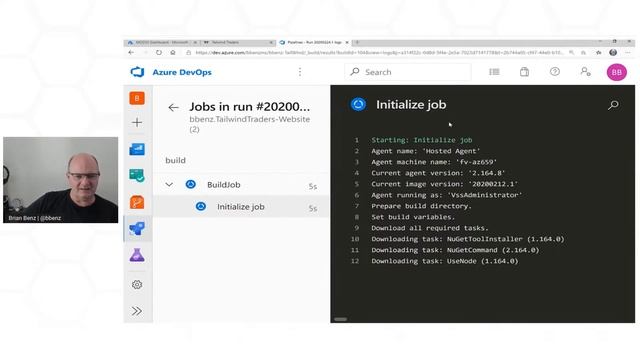Click log line 'Agent running as'
This screenshot has height=360, width=640.
tap(447, 195)
